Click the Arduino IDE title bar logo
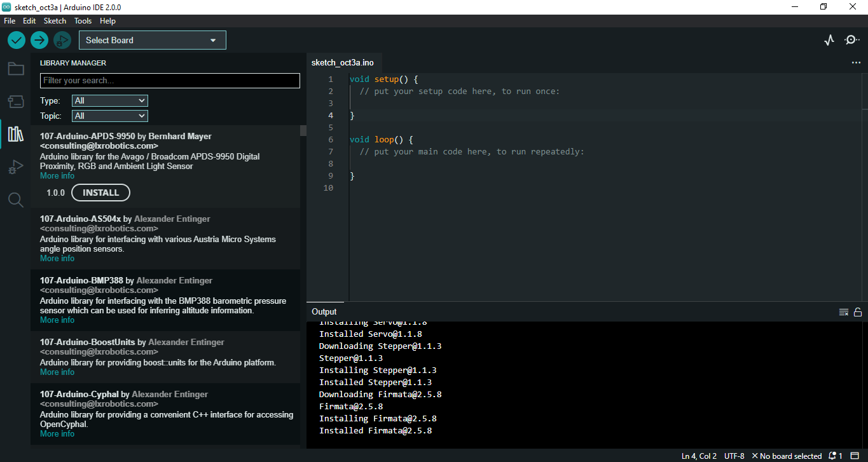 coord(6,7)
